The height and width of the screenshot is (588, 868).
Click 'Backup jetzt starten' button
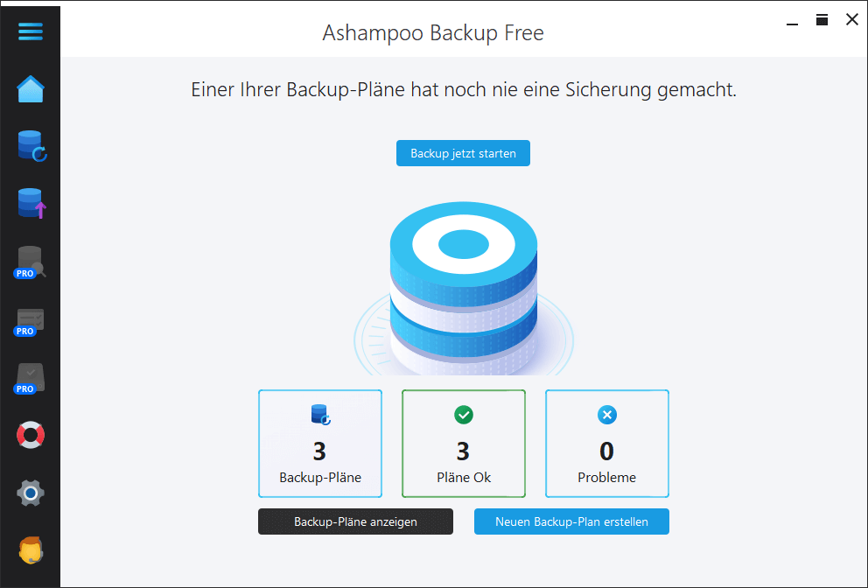coord(463,153)
